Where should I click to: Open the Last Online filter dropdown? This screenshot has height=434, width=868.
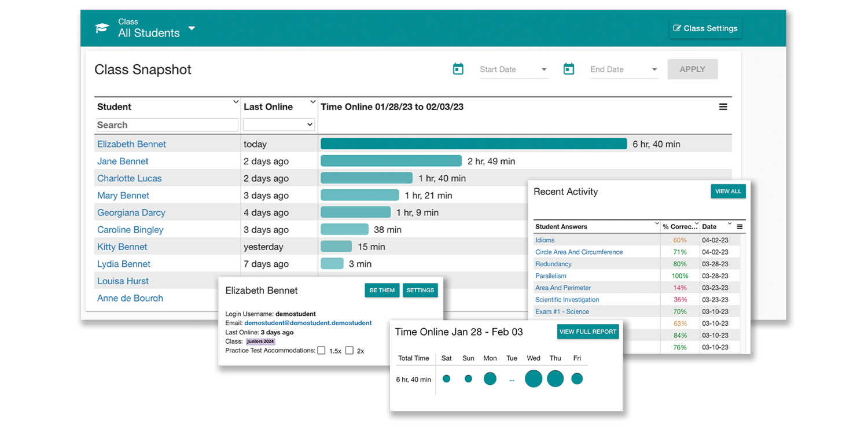click(x=278, y=125)
